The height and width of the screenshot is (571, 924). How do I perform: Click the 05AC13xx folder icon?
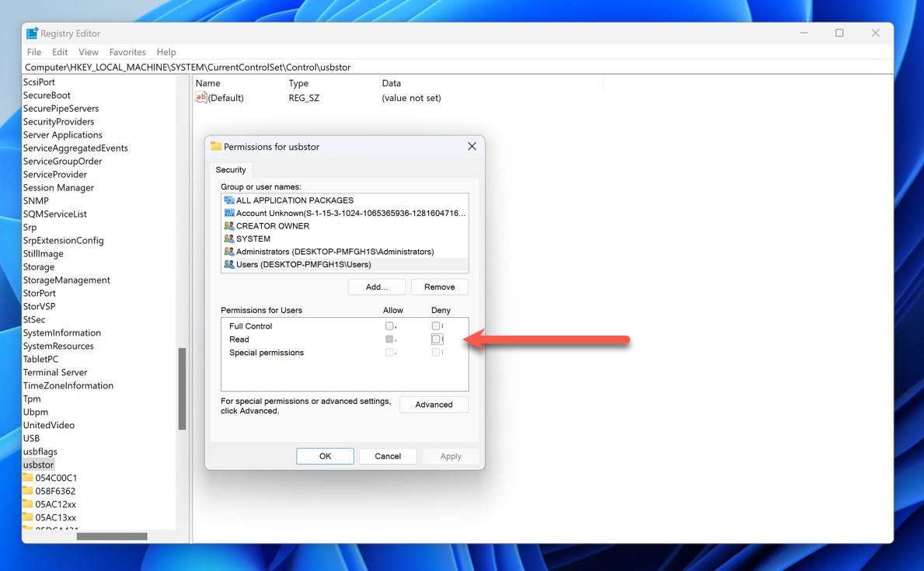click(x=28, y=517)
